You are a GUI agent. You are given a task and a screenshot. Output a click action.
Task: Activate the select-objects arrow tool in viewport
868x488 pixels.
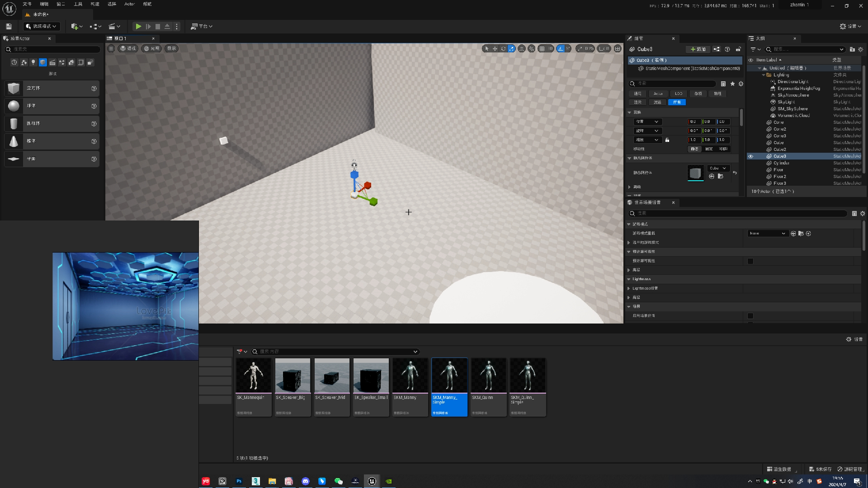[486, 48]
